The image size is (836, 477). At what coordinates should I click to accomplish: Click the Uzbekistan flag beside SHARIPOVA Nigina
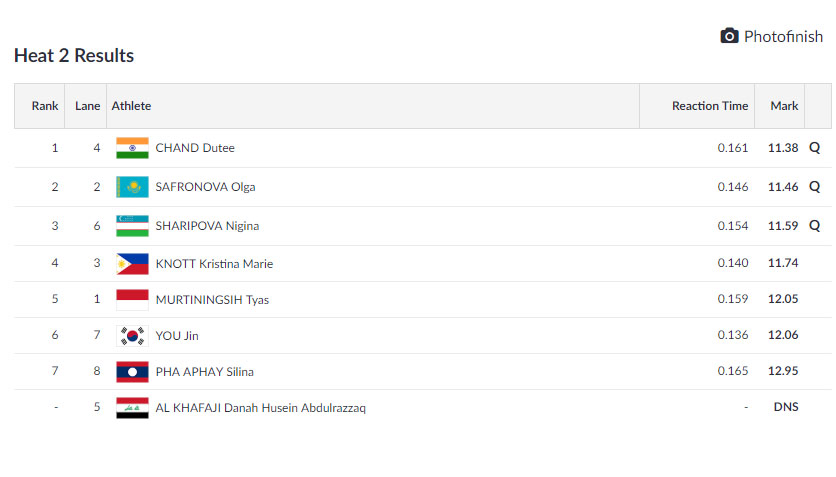pyautogui.click(x=132, y=226)
